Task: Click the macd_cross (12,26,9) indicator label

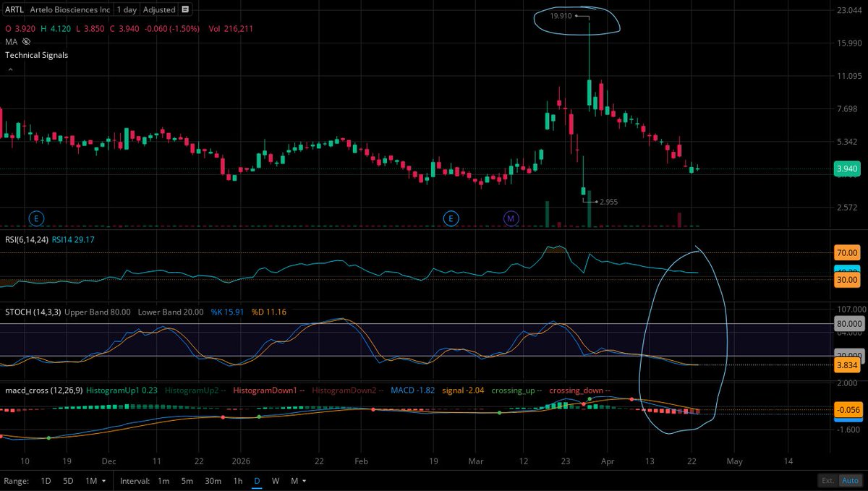Action: coord(43,390)
